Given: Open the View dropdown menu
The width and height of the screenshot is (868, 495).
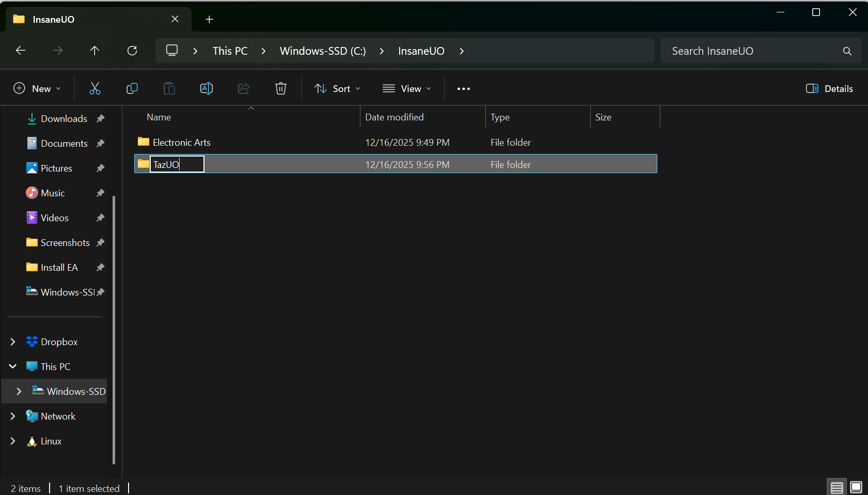Looking at the screenshot, I should [407, 88].
